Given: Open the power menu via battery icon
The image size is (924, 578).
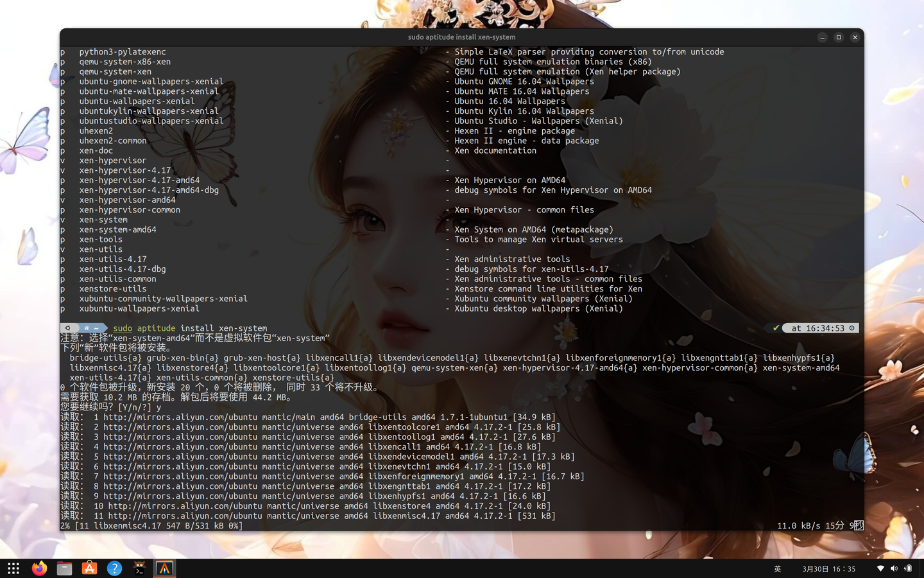Looking at the screenshot, I should pyautogui.click(x=907, y=568).
